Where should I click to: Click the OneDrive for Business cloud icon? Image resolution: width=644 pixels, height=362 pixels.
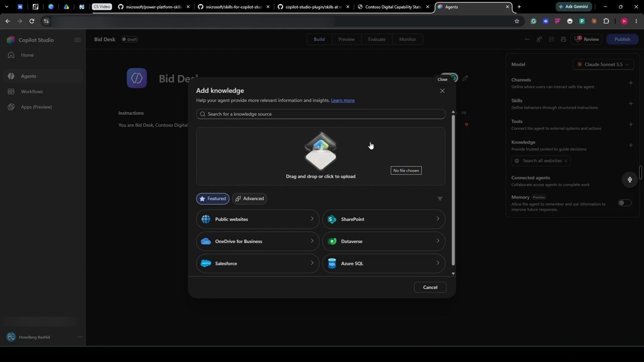click(206, 241)
